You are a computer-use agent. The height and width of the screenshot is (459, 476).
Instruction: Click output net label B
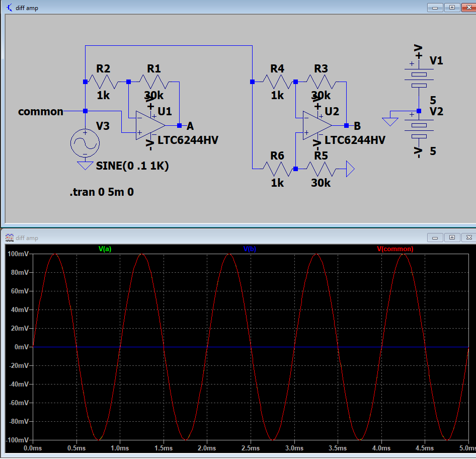click(x=357, y=126)
